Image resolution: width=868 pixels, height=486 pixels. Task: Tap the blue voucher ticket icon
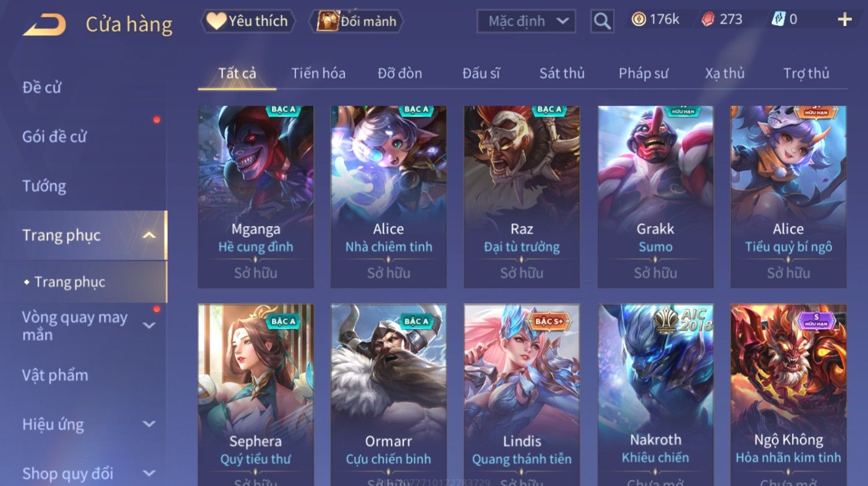(x=778, y=20)
